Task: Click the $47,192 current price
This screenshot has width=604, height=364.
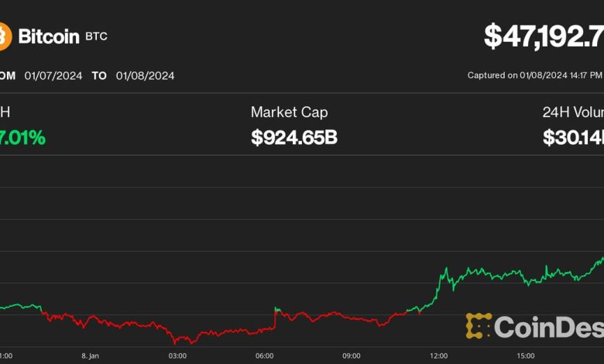Action: (544, 36)
